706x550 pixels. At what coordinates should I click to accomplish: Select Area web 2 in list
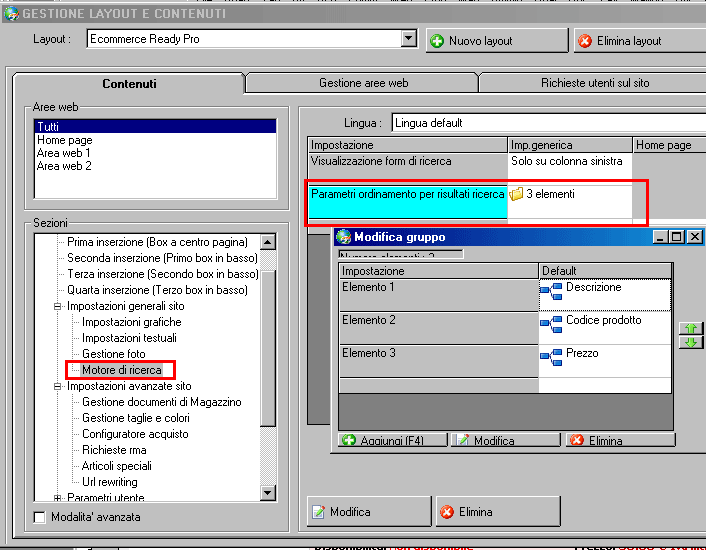coord(155,166)
